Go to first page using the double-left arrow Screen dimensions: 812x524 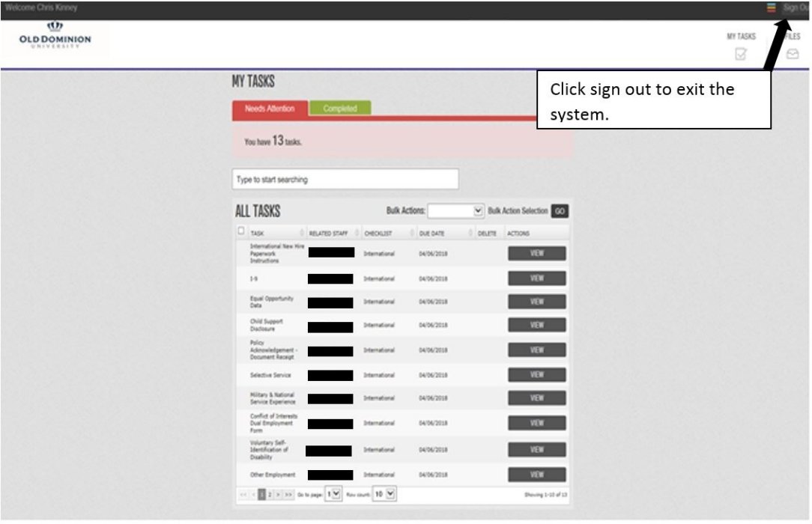(243, 495)
